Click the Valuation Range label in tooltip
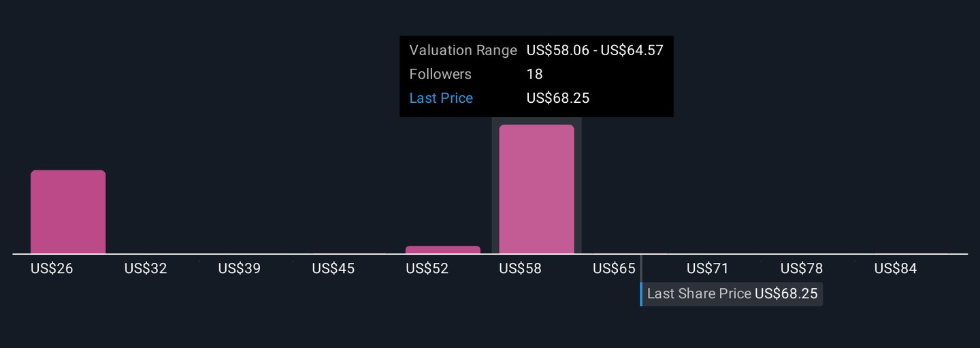 click(x=463, y=50)
